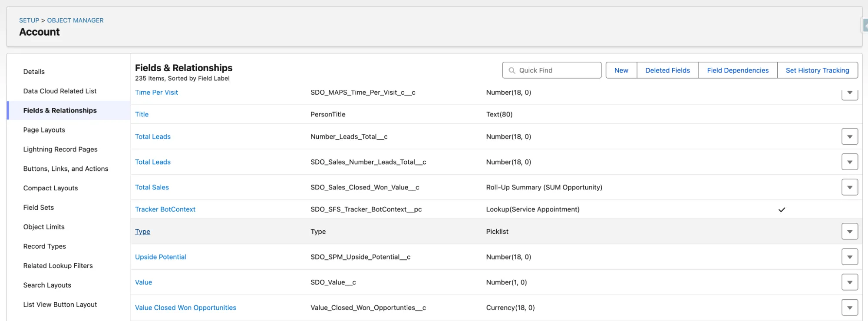This screenshot has width=868, height=321.
Task: Open dropdown for Number_Leads_Total__c row
Action: [849, 136]
